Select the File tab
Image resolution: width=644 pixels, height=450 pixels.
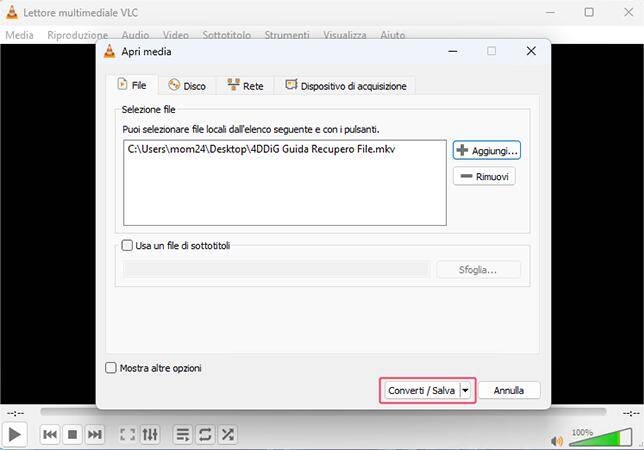coord(132,85)
